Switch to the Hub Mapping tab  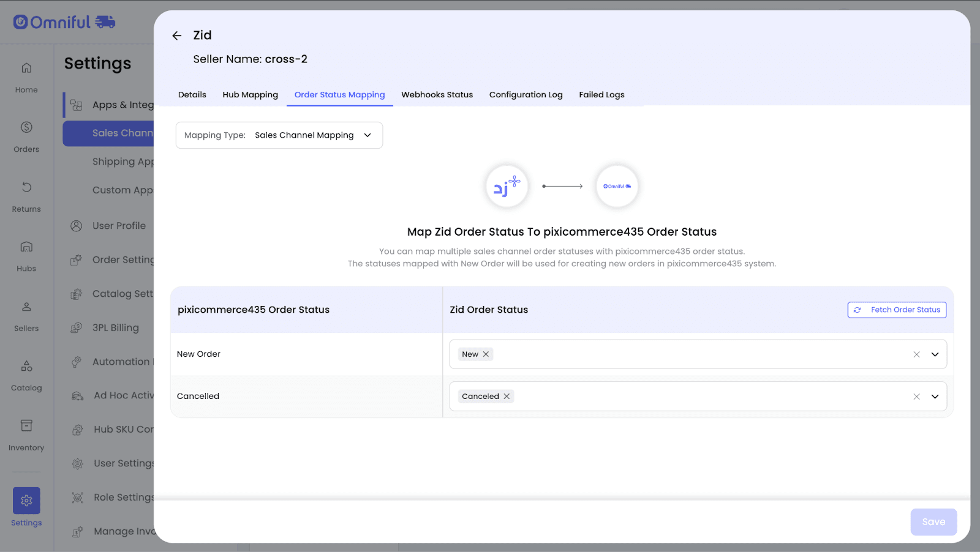point(250,95)
